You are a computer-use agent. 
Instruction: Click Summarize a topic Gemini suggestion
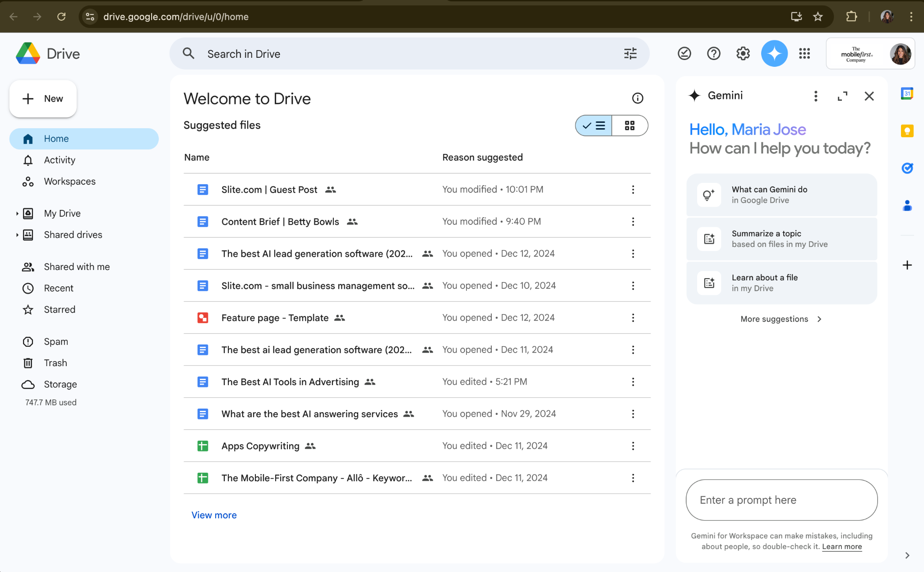[x=782, y=238]
